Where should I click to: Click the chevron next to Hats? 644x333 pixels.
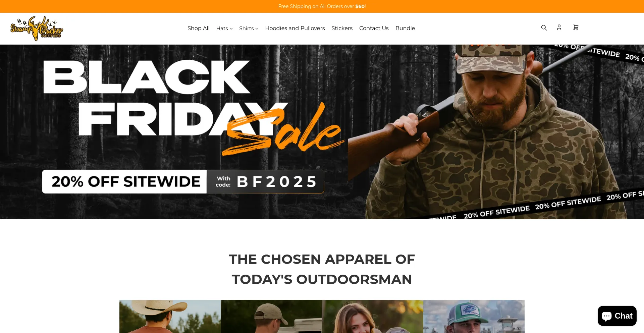(x=231, y=29)
